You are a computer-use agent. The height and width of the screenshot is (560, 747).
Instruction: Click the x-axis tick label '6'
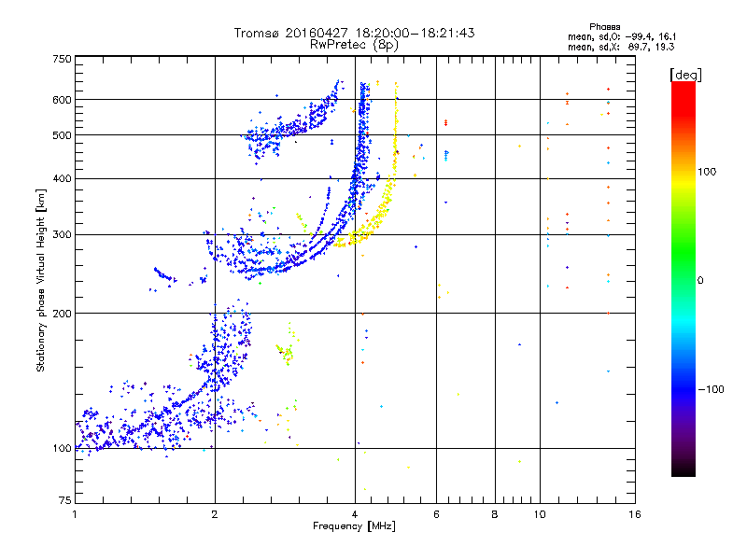436,514
